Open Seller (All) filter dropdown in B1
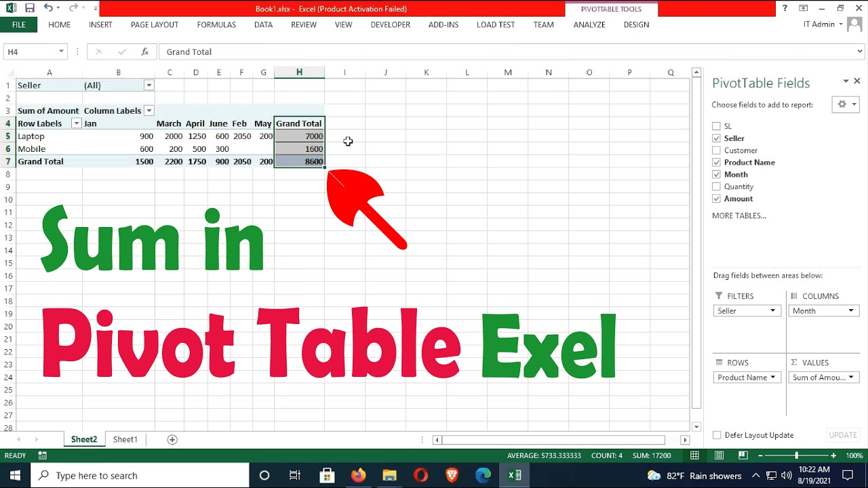The width and height of the screenshot is (868, 488). pyautogui.click(x=149, y=85)
